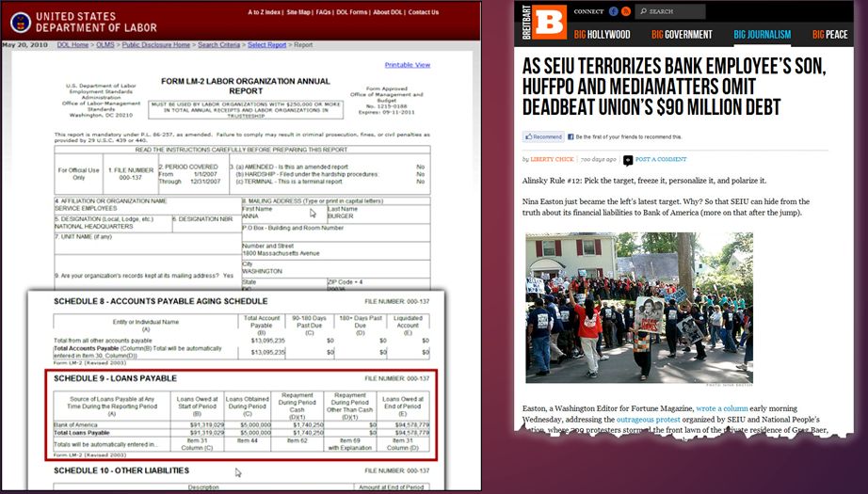Click the Facebook Recommend button
This screenshot has width=868, height=494.
543,136
